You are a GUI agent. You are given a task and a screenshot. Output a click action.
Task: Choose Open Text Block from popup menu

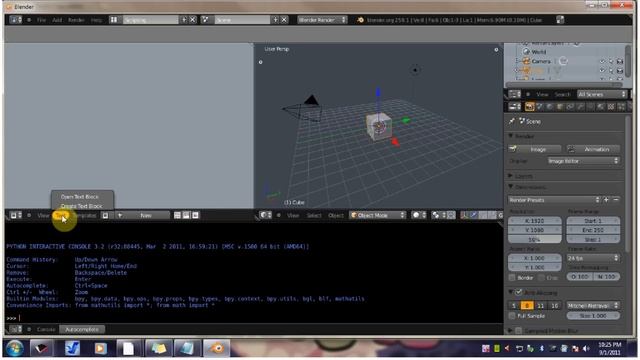80,197
